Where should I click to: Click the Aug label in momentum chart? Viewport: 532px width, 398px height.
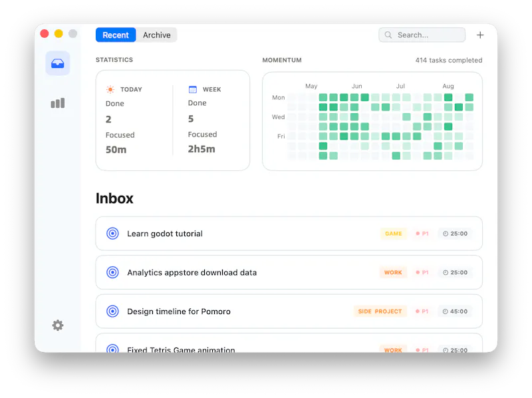click(x=448, y=87)
